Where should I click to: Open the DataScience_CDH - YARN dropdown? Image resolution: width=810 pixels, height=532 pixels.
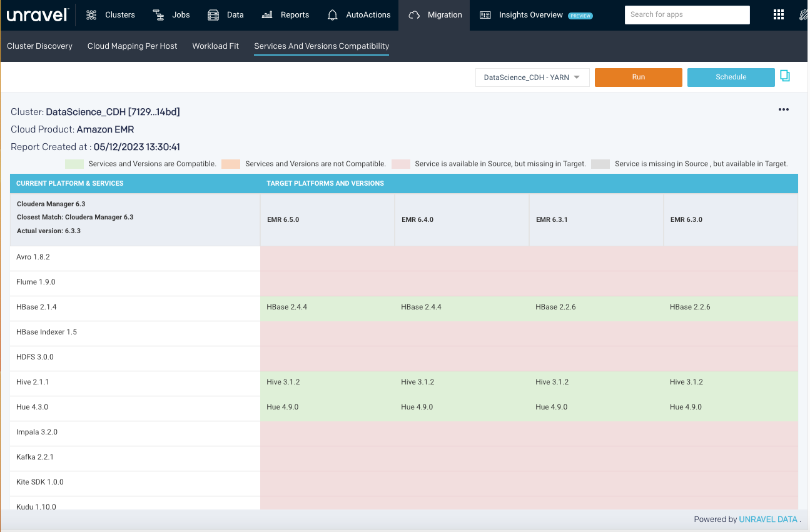pyautogui.click(x=532, y=78)
